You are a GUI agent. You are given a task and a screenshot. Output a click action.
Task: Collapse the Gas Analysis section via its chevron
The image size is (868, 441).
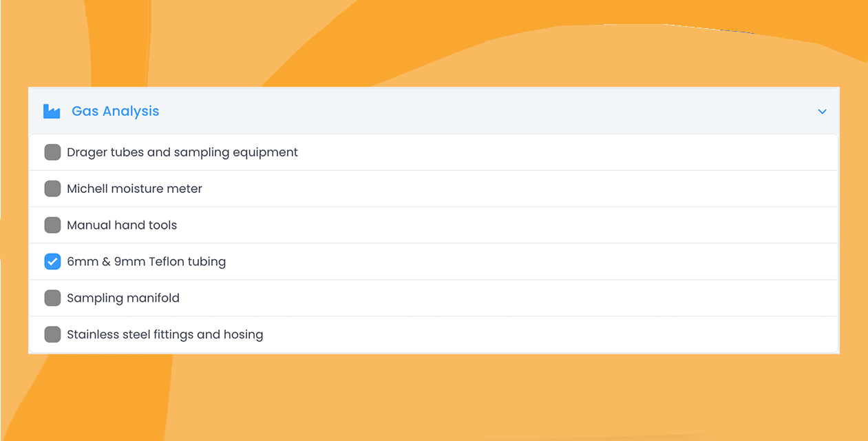tap(822, 111)
